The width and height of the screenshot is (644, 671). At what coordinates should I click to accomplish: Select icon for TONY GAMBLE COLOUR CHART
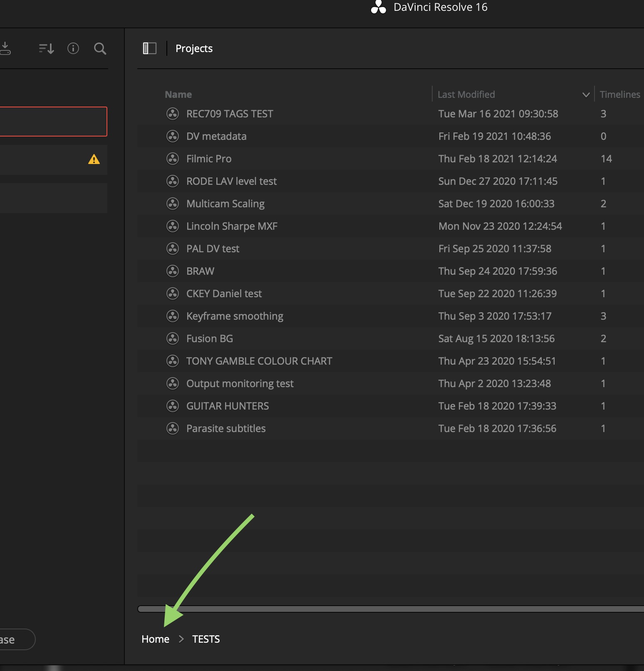point(173,361)
